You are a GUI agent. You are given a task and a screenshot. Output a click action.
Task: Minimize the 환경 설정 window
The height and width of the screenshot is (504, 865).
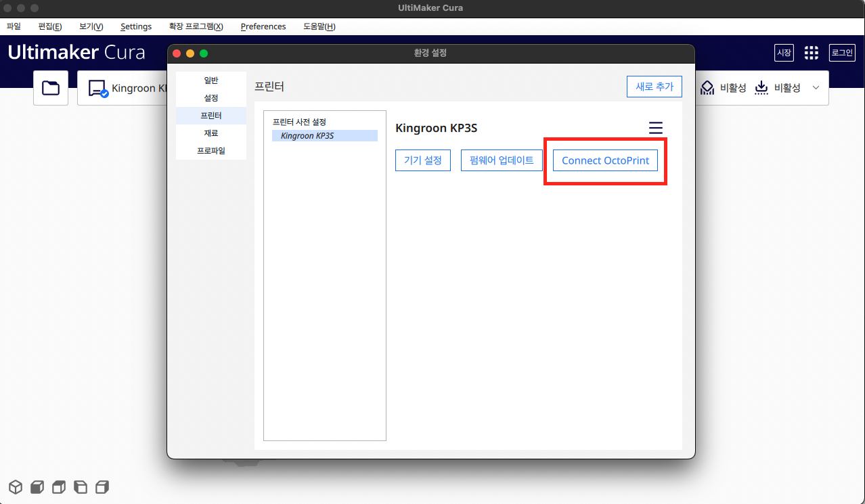pyautogui.click(x=190, y=53)
